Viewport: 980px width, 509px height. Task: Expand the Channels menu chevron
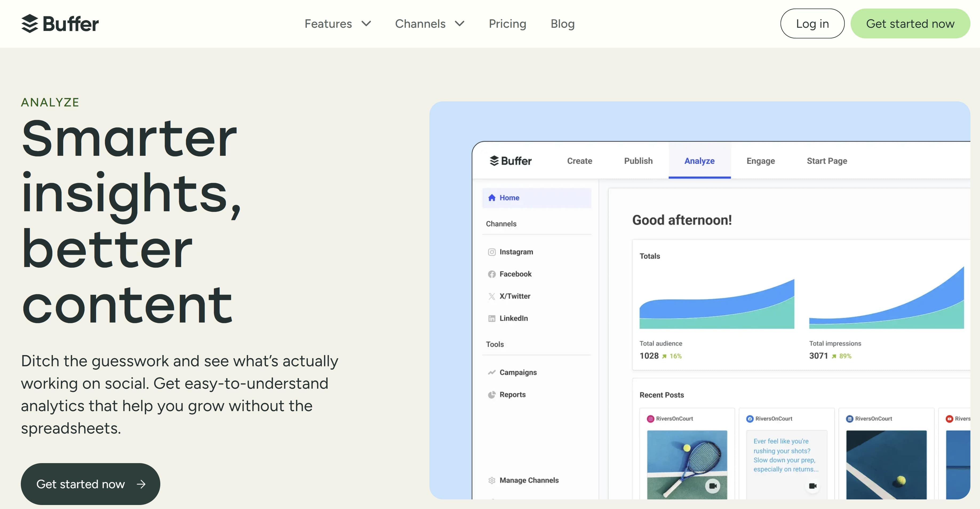pyautogui.click(x=460, y=23)
